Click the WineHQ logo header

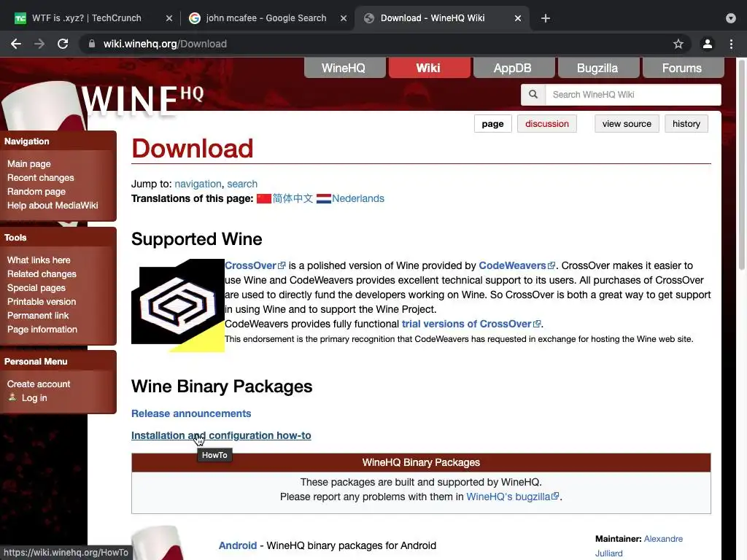(142, 100)
